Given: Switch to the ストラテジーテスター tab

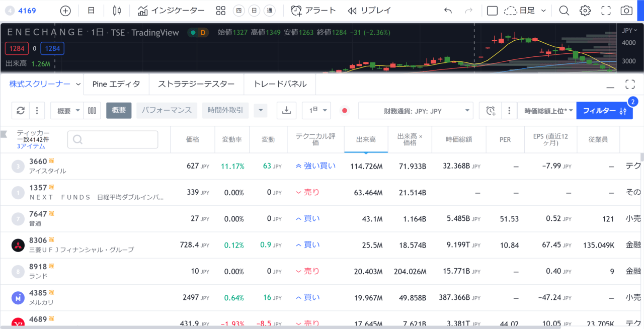Looking at the screenshot, I should point(196,84).
